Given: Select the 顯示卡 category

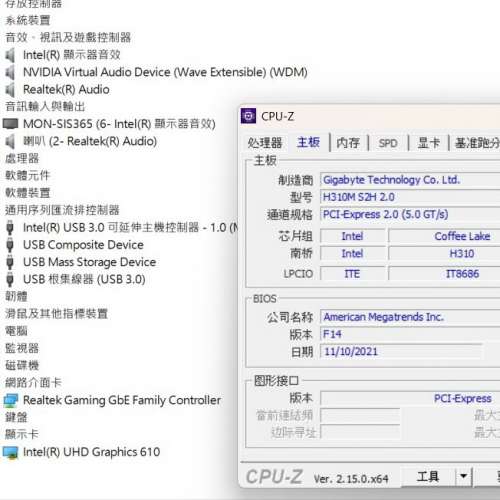Looking at the screenshot, I should [x=22, y=435].
